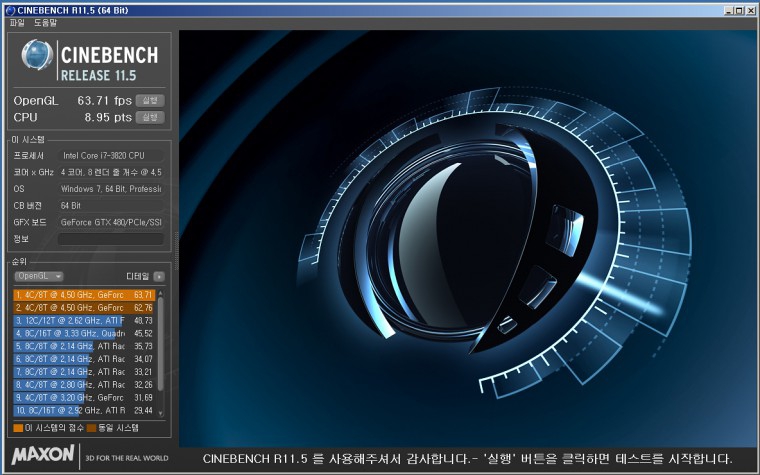Select rank 8 entry 4C/8T @ 2.80 GHz
Screen dimensions: 760x475
[84, 385]
